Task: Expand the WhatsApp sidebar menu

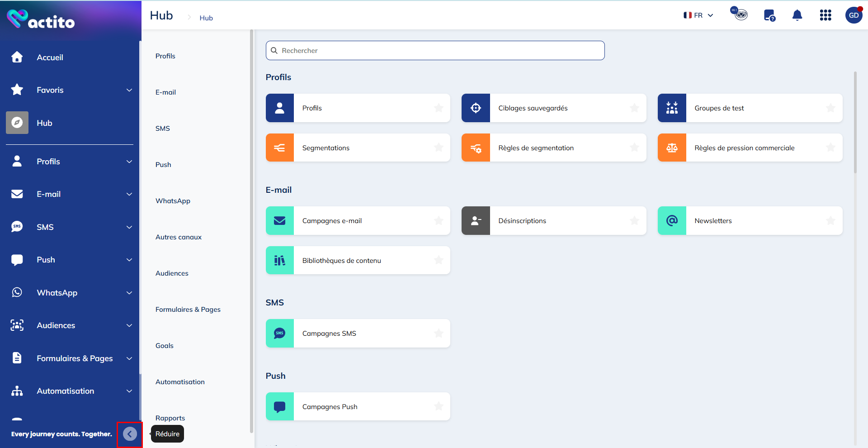Action: tap(129, 293)
